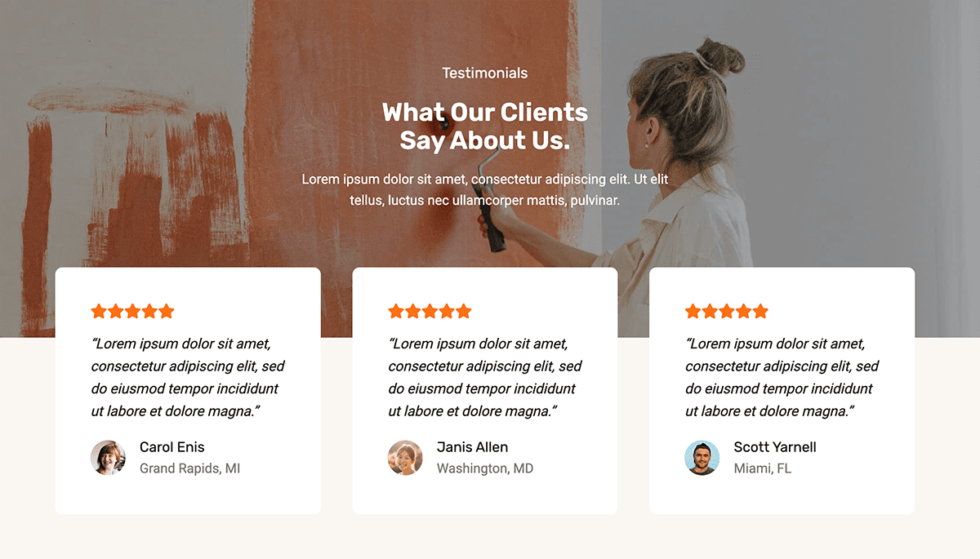Click the third star in Janis Allen's card
980x559 pixels.
pos(430,311)
